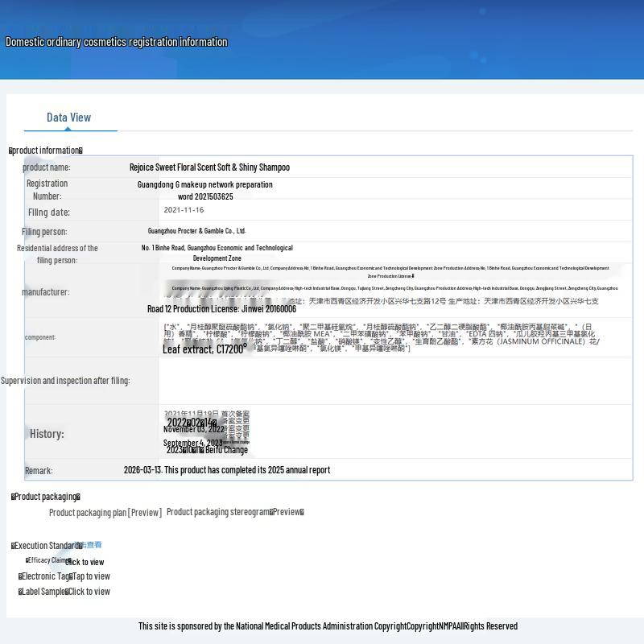
Task: Click the National Medical Products Administration copyright footer
Action: click(x=328, y=626)
